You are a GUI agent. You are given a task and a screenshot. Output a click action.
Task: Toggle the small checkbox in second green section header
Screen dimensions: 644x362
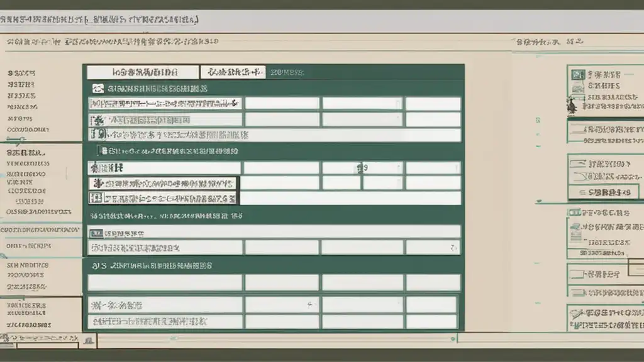point(104,151)
